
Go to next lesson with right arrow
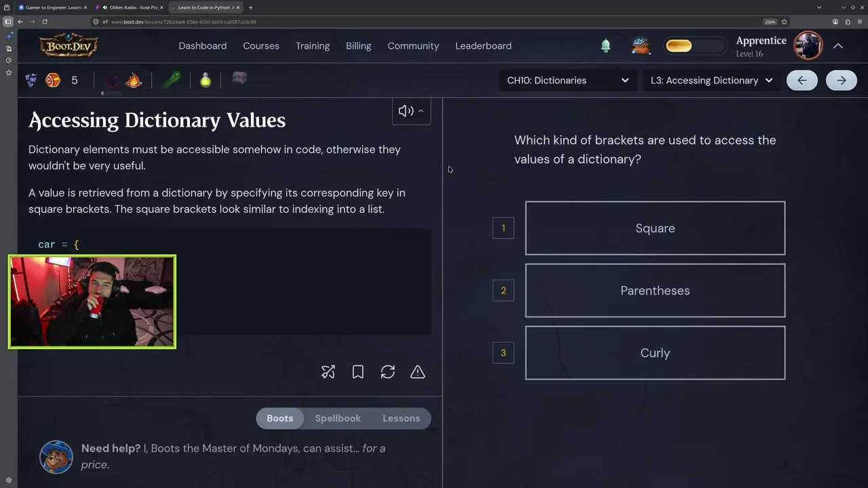pyautogui.click(x=841, y=81)
